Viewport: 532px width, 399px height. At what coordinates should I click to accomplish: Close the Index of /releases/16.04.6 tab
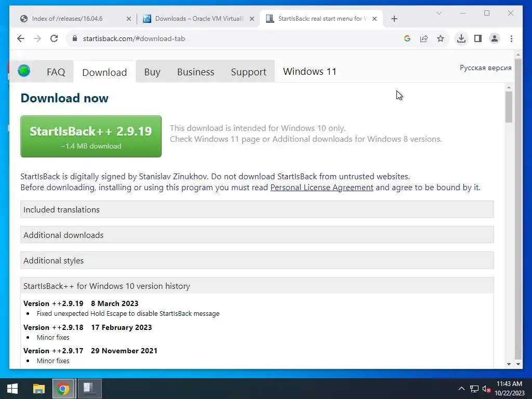coord(129,19)
